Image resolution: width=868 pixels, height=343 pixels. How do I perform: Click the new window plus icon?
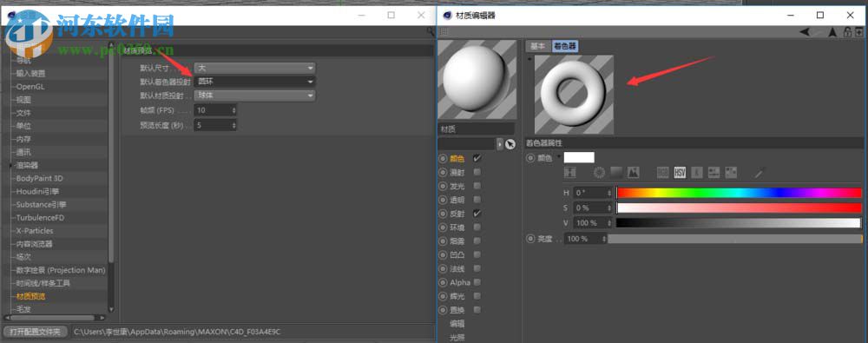click(858, 32)
